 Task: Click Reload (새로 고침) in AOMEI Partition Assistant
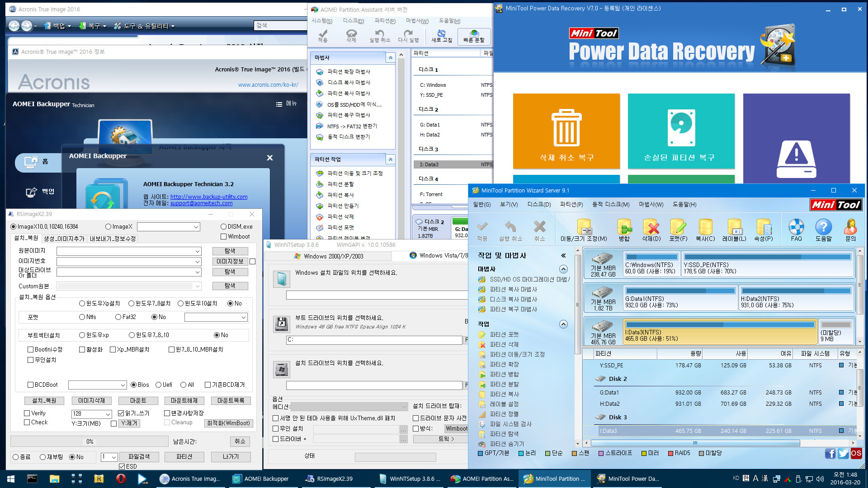point(442,36)
